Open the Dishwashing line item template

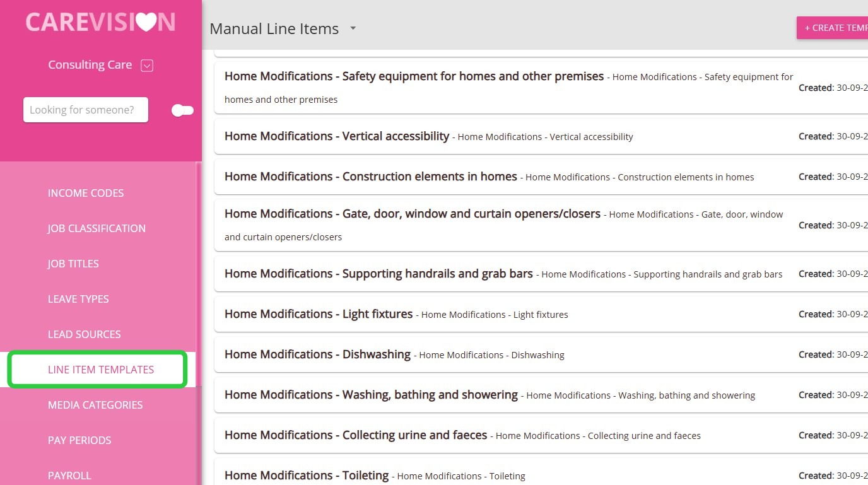[317, 354]
